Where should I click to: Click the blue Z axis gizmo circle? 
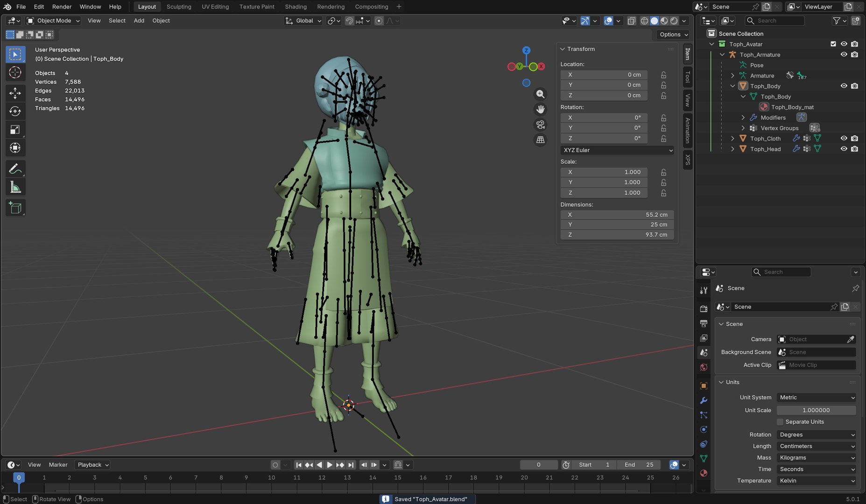[526, 50]
